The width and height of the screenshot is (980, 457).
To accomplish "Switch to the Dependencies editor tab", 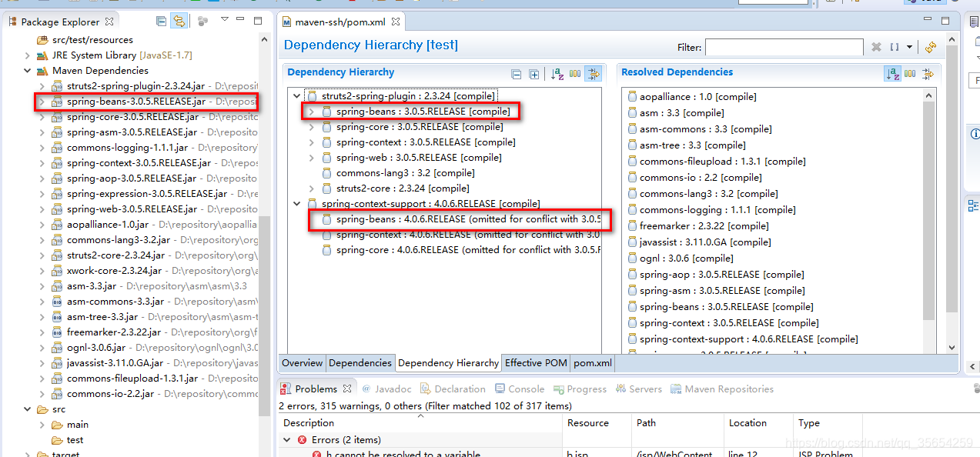I will pyautogui.click(x=360, y=363).
